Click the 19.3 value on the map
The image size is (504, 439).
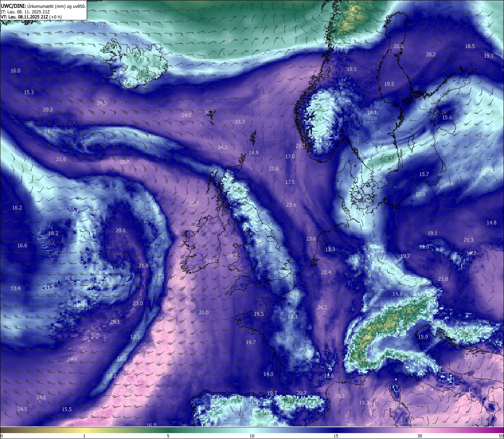(x=364, y=403)
